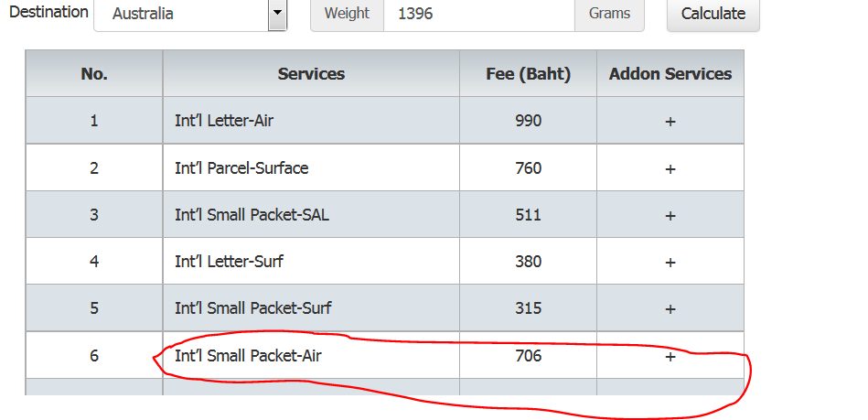This screenshot has height=420, width=868.
Task: Open the Destination country dropdown arrow
Action: [x=277, y=14]
